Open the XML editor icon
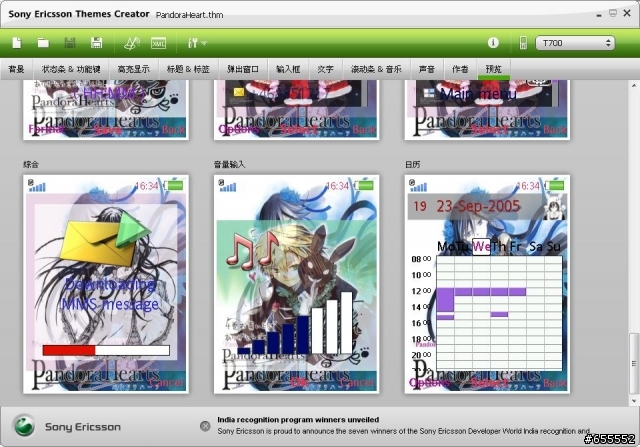This screenshot has height=447, width=640. tap(158, 43)
